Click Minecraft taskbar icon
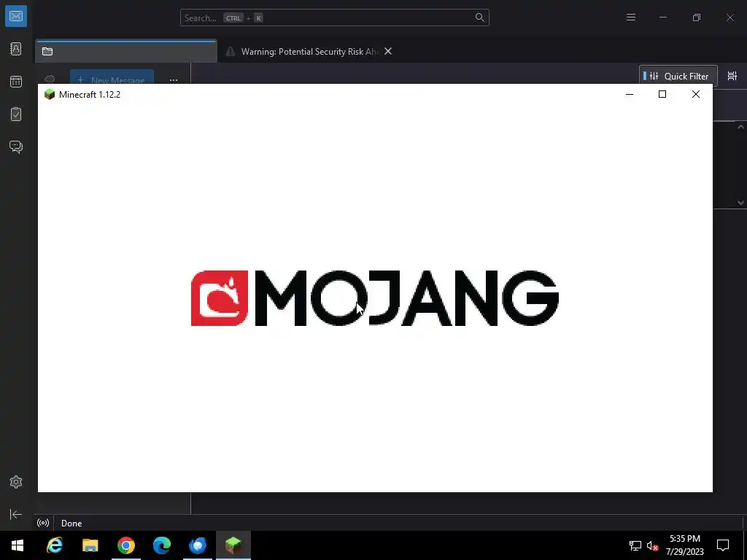 point(233,545)
